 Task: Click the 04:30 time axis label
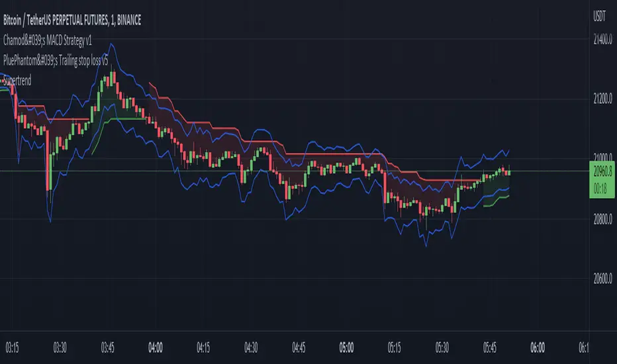click(251, 347)
